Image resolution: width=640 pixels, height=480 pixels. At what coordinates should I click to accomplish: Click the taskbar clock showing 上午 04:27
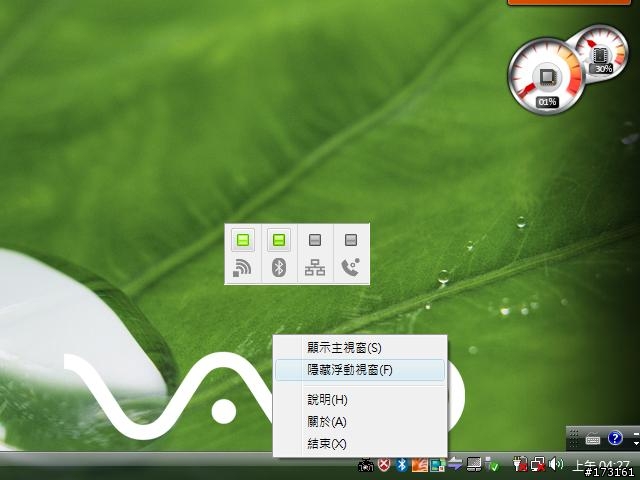[x=601, y=465]
